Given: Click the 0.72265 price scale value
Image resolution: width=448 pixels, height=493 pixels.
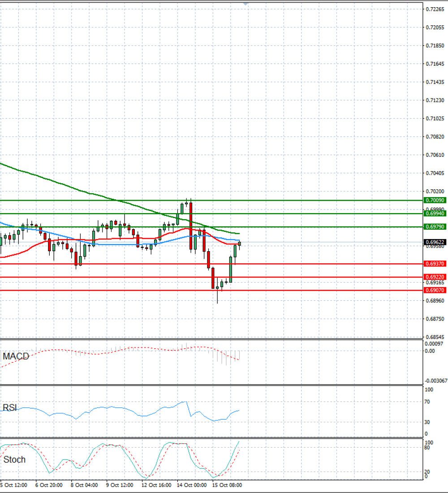Looking at the screenshot, I should tap(435, 9).
